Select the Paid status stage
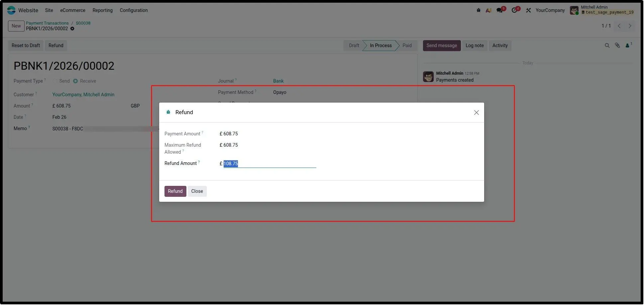Screen dimensions: 644x305 407,45
